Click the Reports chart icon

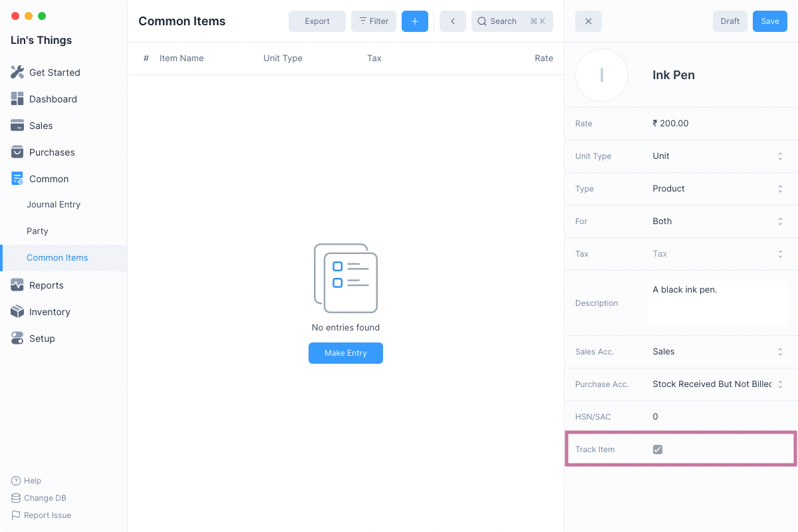pos(17,285)
